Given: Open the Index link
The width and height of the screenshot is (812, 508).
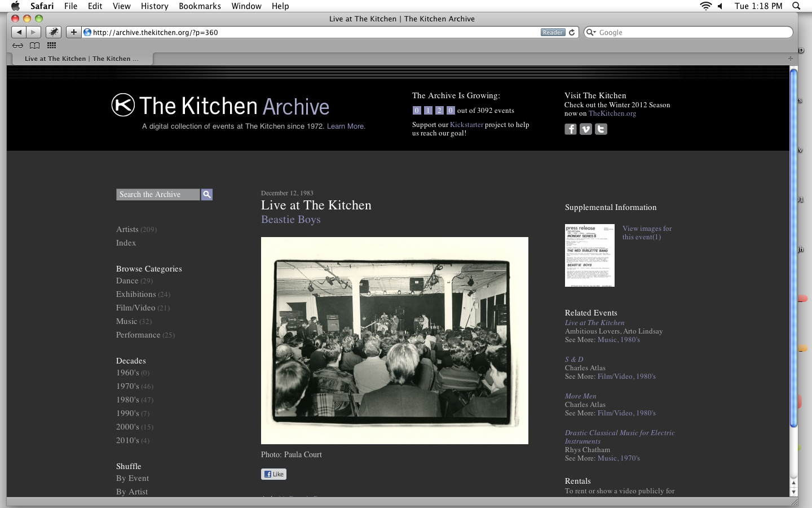Looking at the screenshot, I should tap(126, 243).
